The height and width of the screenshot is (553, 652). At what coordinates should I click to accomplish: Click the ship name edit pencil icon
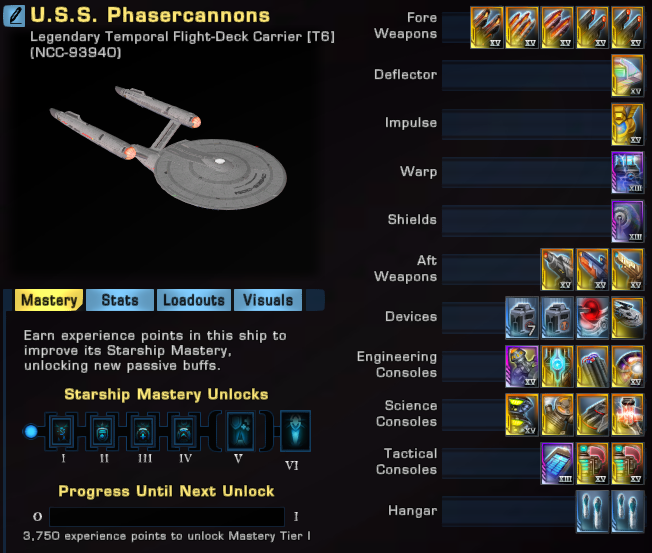(14, 16)
